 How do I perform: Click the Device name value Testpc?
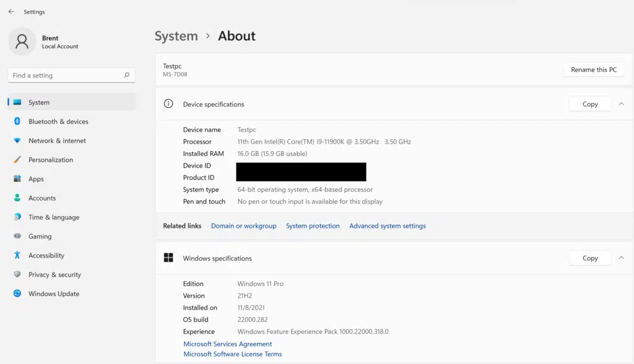click(x=246, y=130)
